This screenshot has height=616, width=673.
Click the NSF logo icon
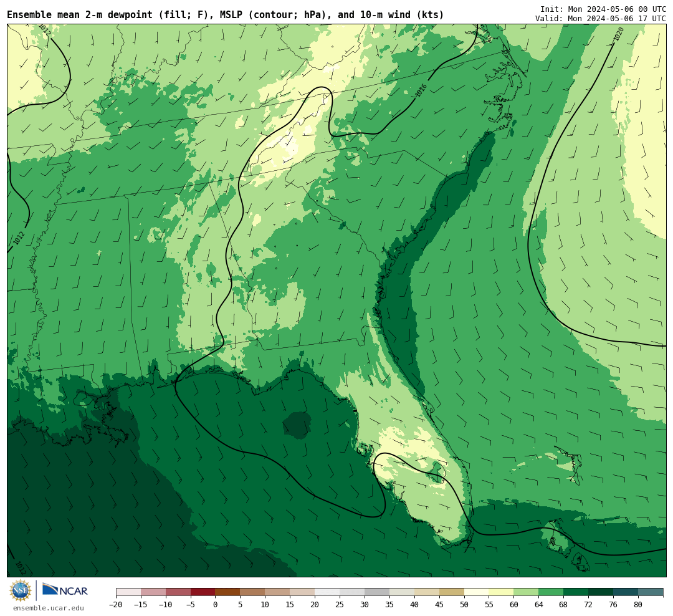(x=21, y=590)
